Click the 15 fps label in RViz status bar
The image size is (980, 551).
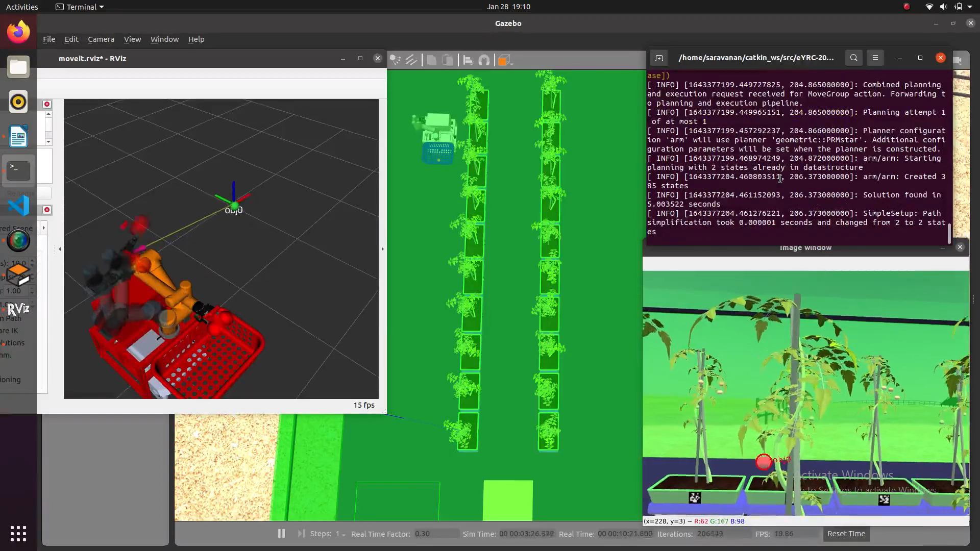pyautogui.click(x=364, y=405)
